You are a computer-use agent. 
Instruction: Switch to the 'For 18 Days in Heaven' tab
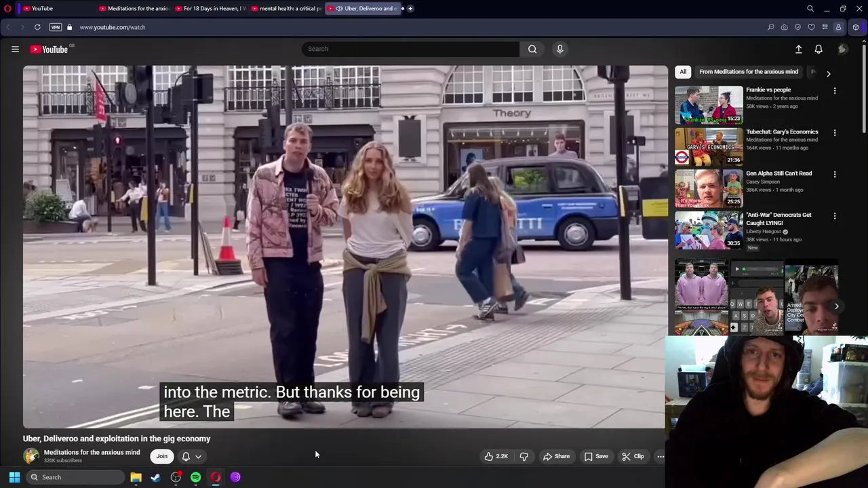[210, 9]
